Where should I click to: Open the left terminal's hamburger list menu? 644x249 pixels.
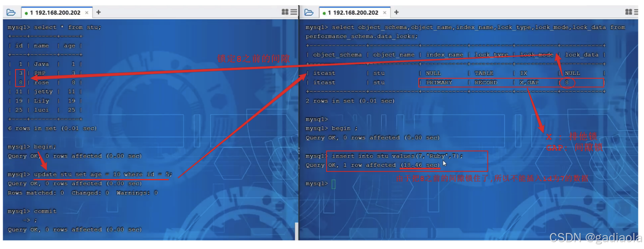294,13
